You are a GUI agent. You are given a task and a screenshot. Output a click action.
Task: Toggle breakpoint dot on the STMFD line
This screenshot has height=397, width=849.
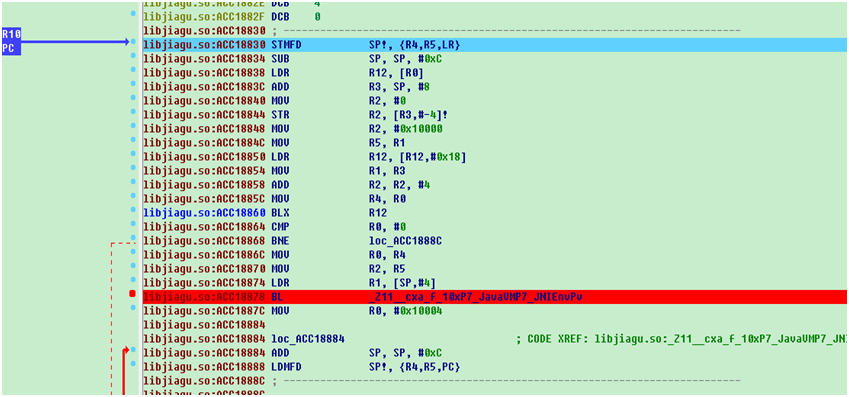coord(133,41)
